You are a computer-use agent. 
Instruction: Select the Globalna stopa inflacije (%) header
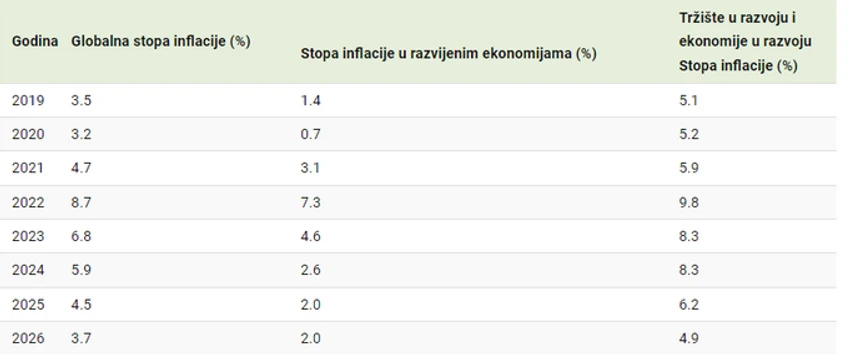[160, 42]
